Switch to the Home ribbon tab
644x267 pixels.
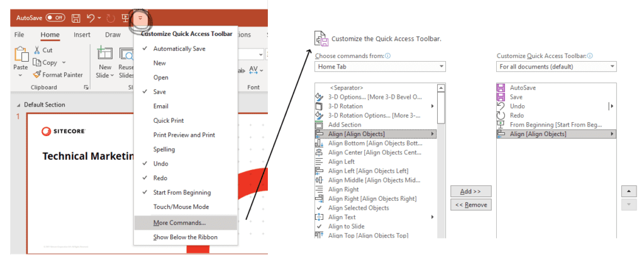point(50,35)
